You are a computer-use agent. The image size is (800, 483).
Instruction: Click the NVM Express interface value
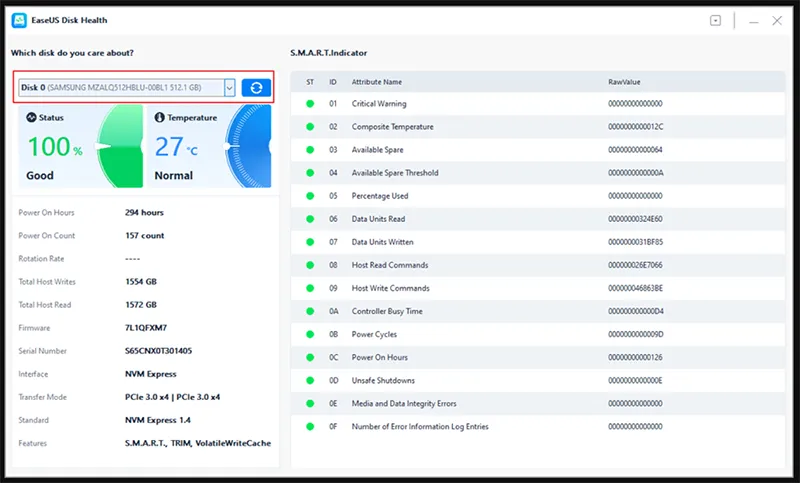[x=151, y=374]
